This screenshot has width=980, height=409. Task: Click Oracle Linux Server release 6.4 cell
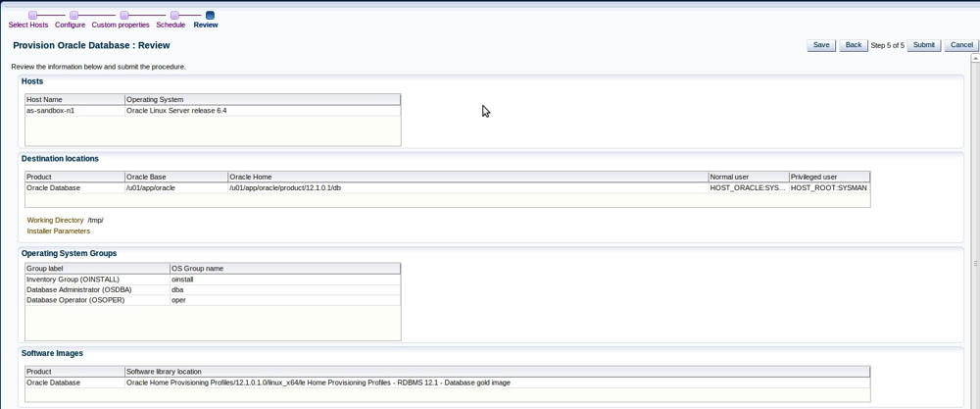coord(263,110)
